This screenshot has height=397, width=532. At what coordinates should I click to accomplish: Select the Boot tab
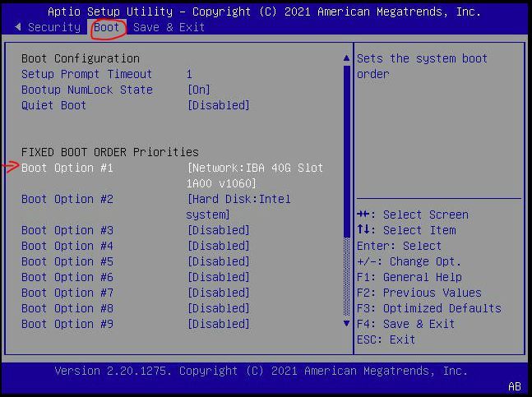107,27
